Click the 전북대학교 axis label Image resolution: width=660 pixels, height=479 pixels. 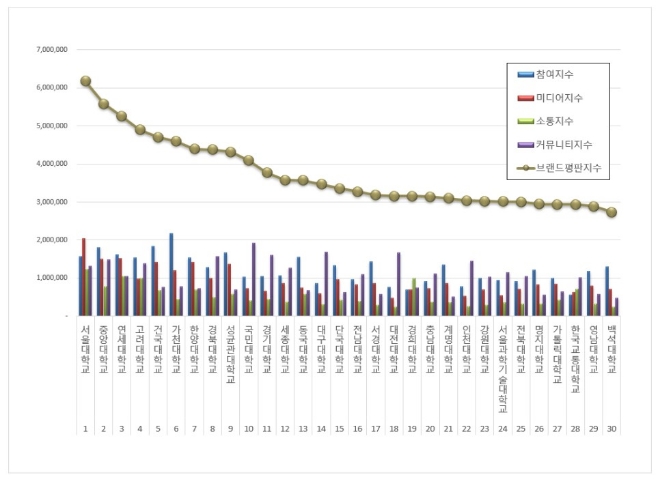tap(521, 349)
